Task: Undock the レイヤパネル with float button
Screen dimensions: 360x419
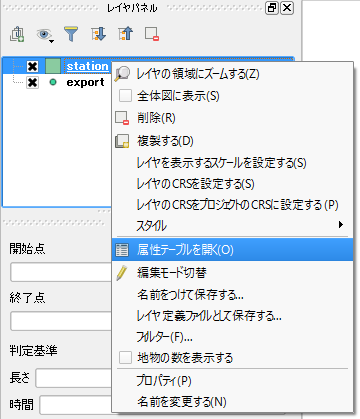Action: (272, 8)
